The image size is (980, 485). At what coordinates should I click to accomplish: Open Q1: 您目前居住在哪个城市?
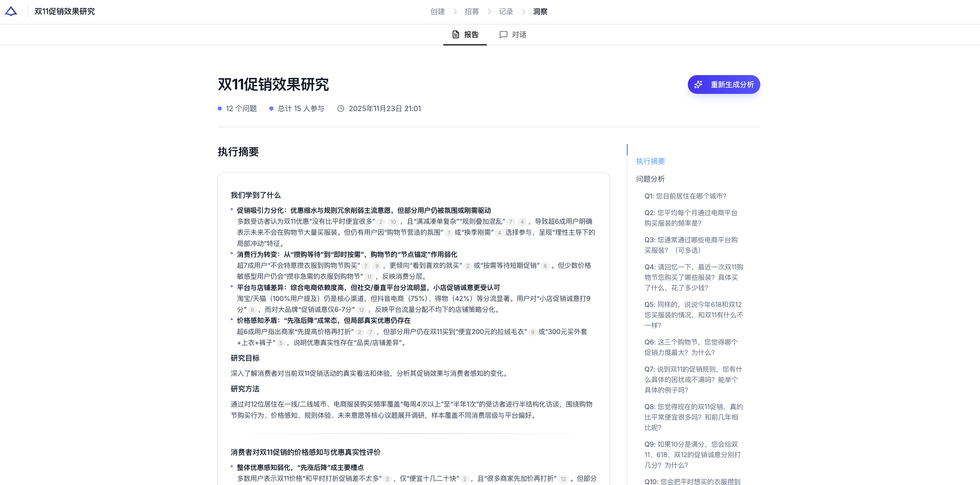point(685,196)
